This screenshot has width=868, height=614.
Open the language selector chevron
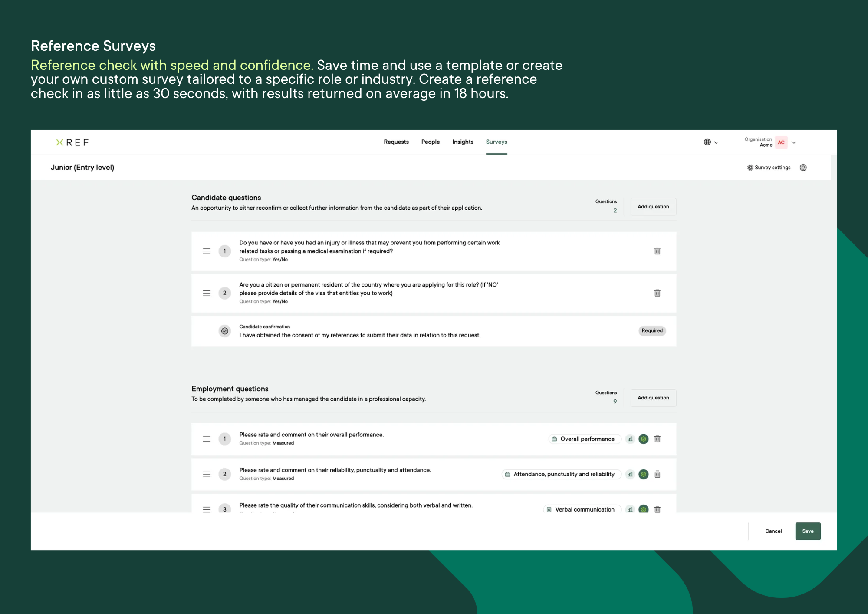[716, 142]
